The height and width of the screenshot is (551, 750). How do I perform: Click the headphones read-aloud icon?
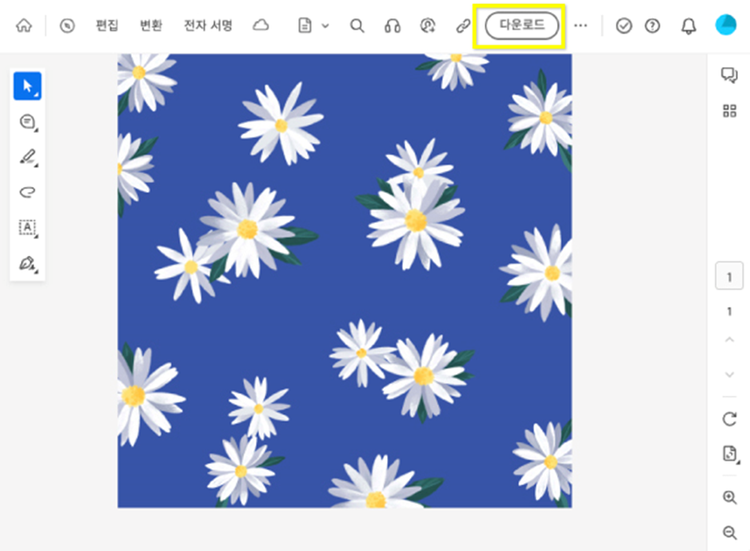click(392, 25)
